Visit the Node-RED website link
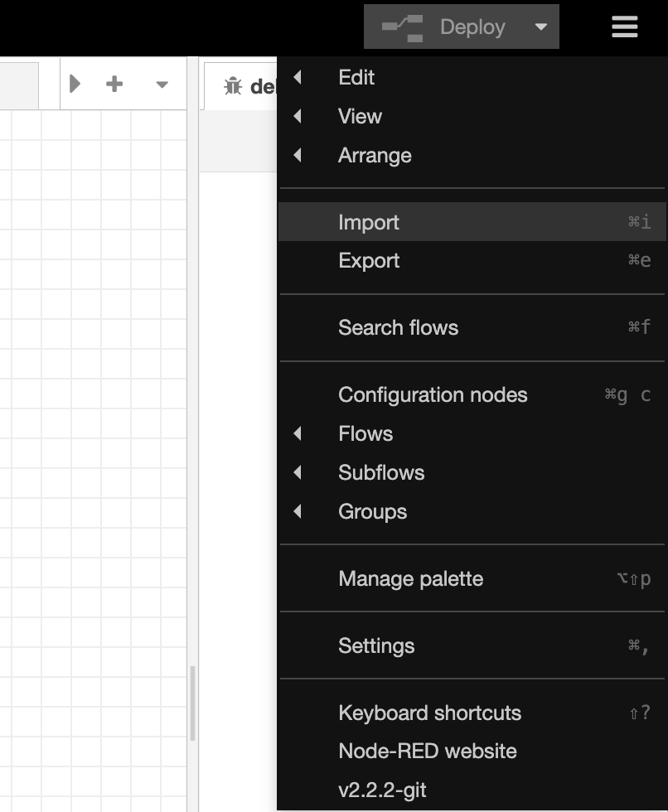 pos(428,751)
